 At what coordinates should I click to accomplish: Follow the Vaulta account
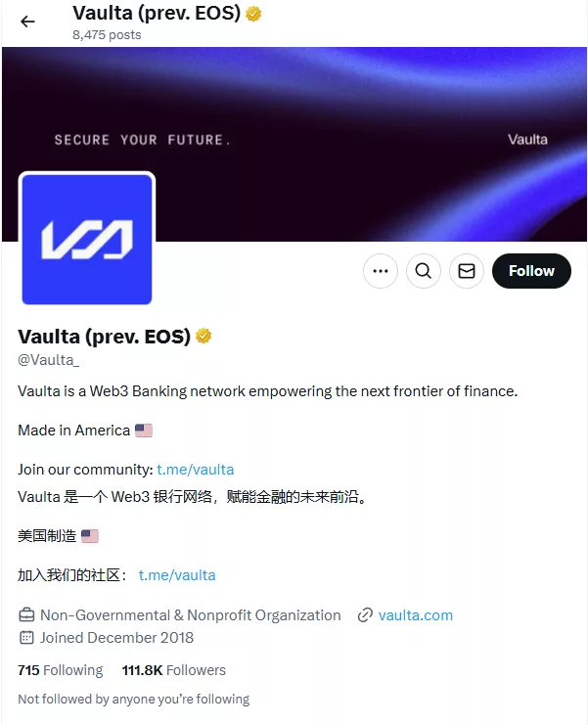coord(531,271)
